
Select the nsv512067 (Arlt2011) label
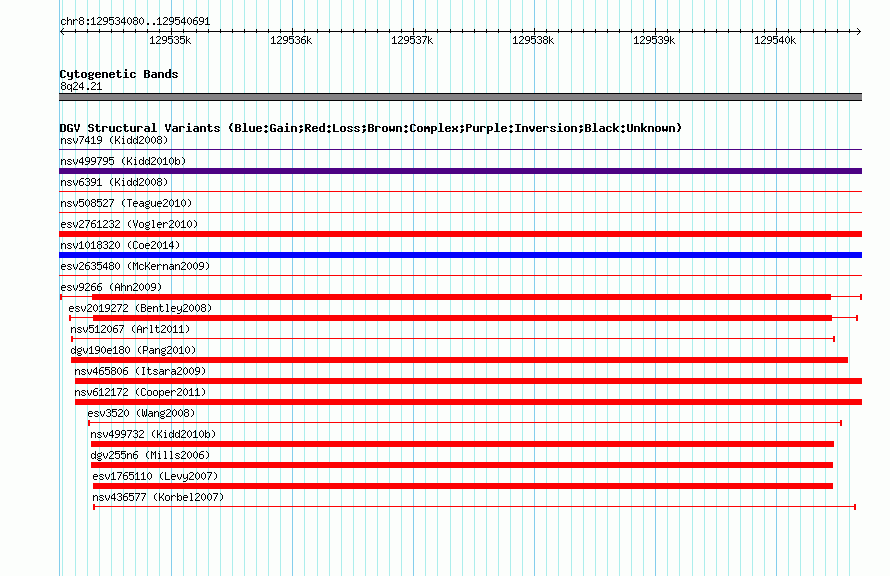coord(130,329)
